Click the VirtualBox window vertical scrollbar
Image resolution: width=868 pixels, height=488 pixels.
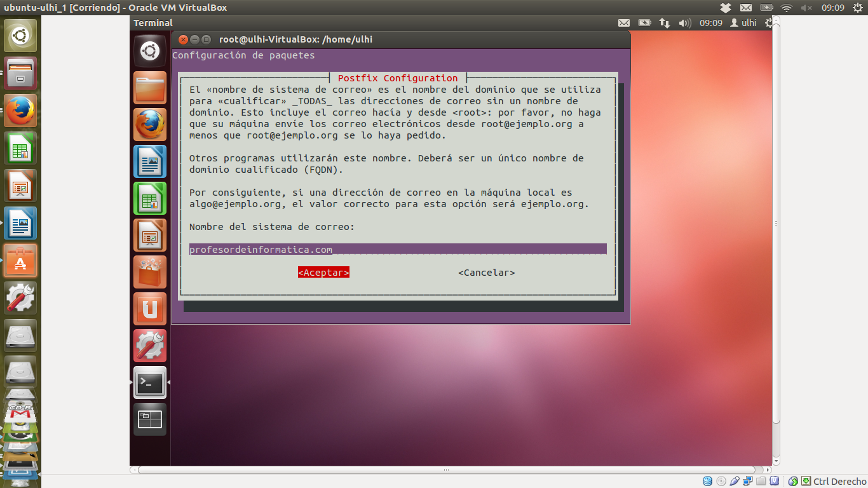click(776, 222)
